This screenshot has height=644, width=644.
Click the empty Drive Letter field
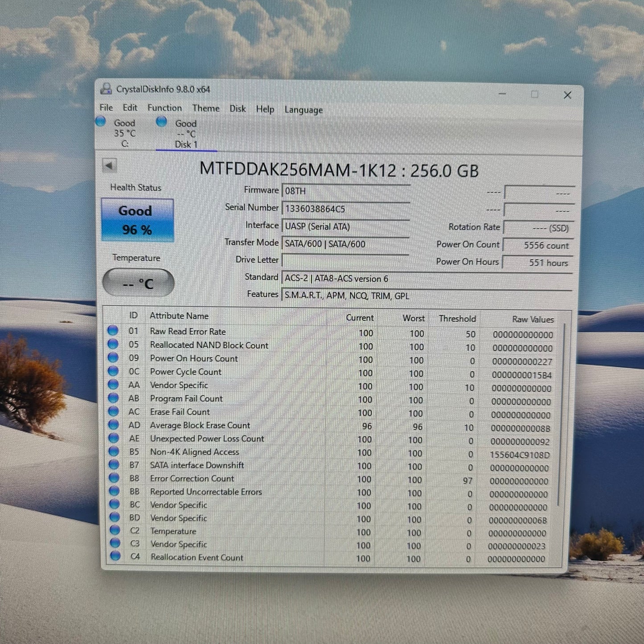pyautogui.click(x=346, y=260)
